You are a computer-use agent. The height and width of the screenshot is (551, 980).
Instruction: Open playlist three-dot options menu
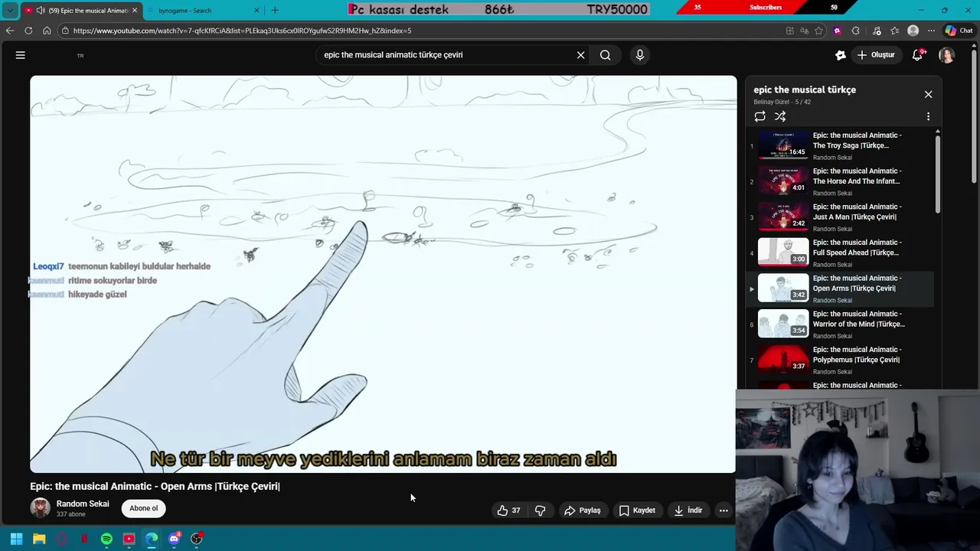pos(928,116)
